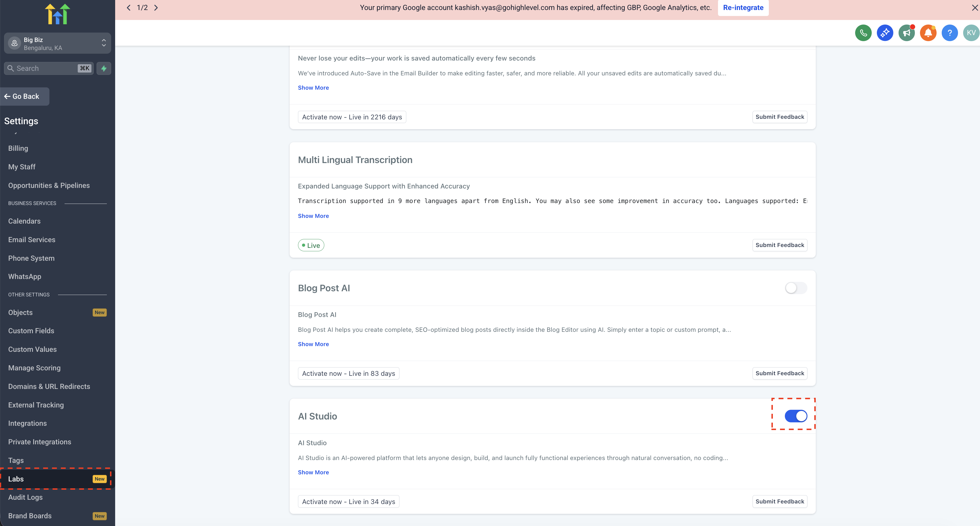Screen dimensions: 980x526
Task: Disable the AI Studio toggle
Action: (x=796, y=416)
